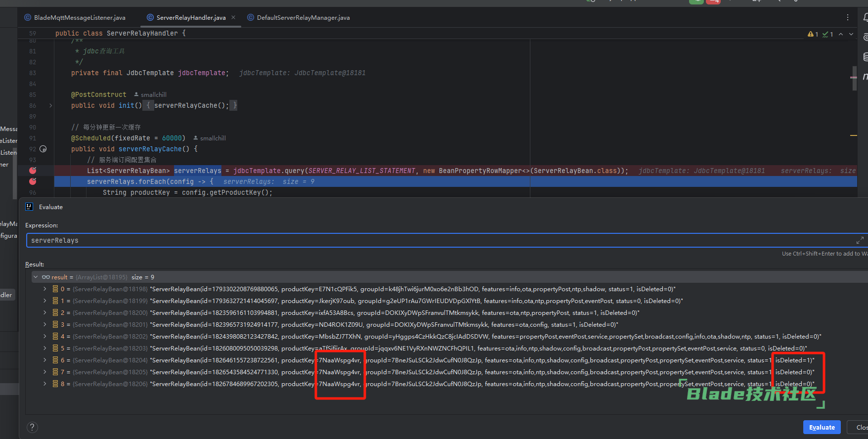Click the @PostConstruct annotation

coord(99,94)
